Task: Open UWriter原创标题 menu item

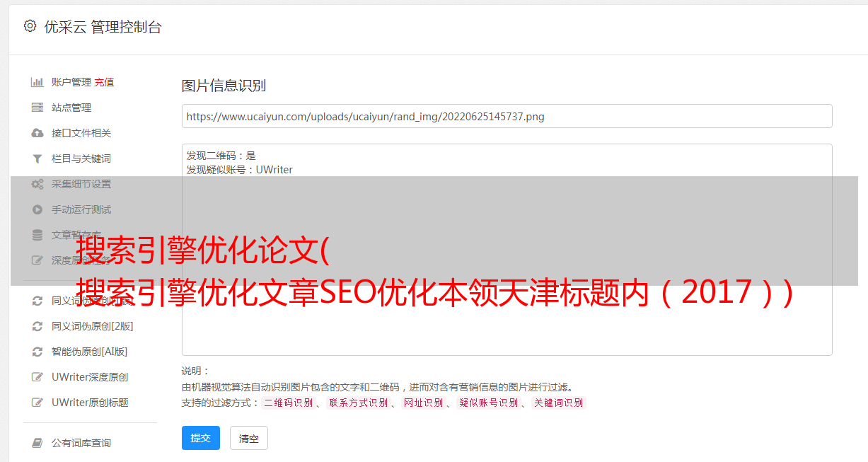Action: (x=90, y=403)
